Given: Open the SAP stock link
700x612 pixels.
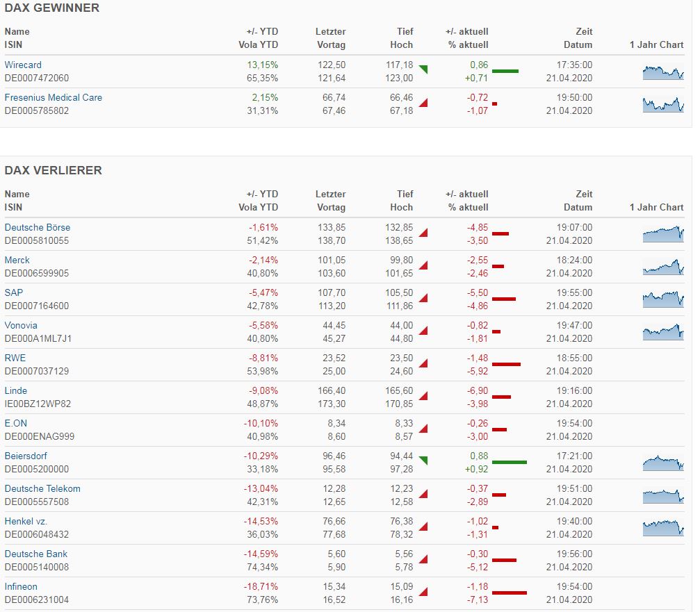Looking at the screenshot, I should click(14, 292).
